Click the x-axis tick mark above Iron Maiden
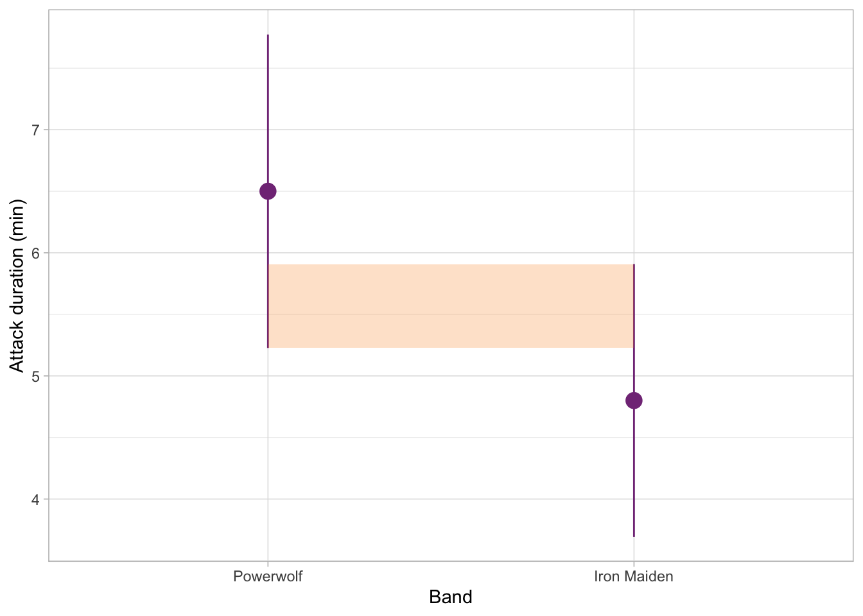863x616 pixels. click(x=634, y=563)
